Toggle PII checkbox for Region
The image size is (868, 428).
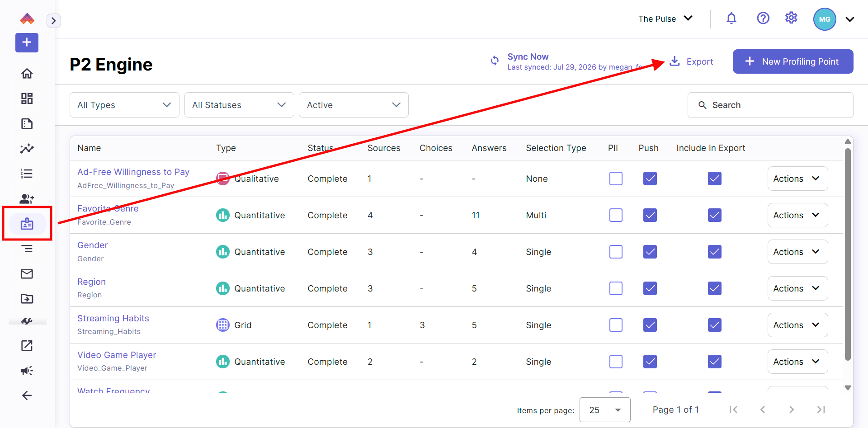tap(616, 288)
